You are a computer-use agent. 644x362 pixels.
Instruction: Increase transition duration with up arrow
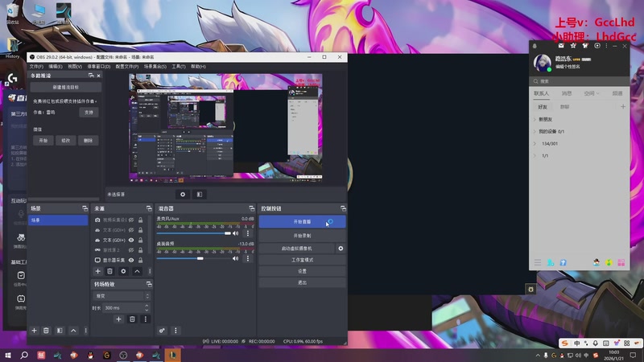click(147, 306)
